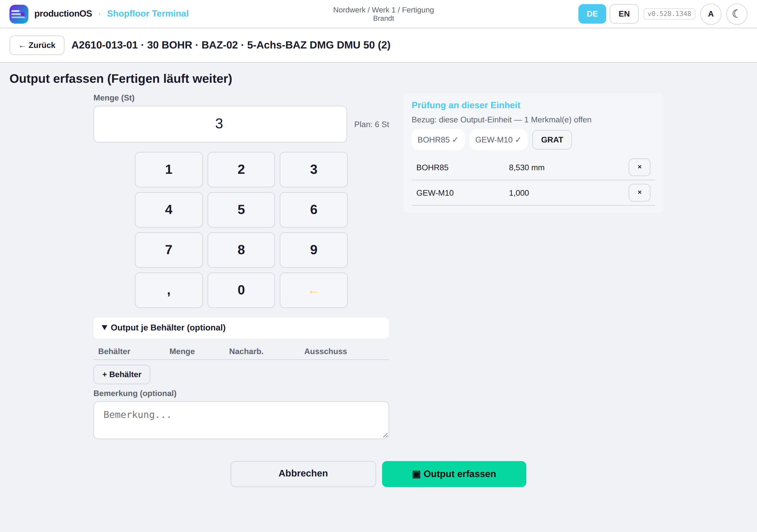Open the user avatar A menu

point(711,14)
